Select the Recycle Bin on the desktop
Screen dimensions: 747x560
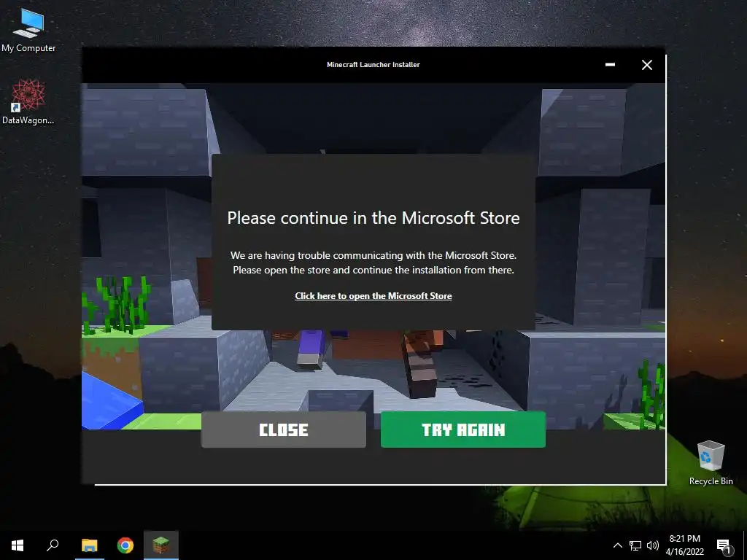711,462
